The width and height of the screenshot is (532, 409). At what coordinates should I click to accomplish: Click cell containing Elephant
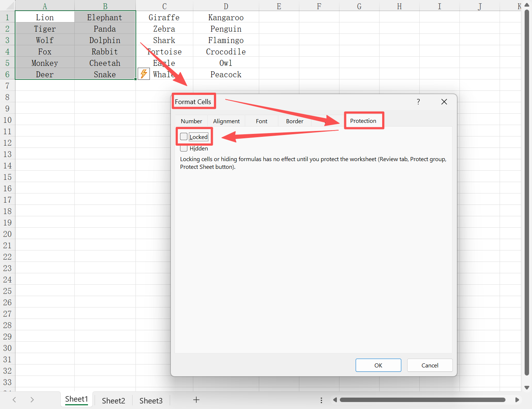[105, 17]
